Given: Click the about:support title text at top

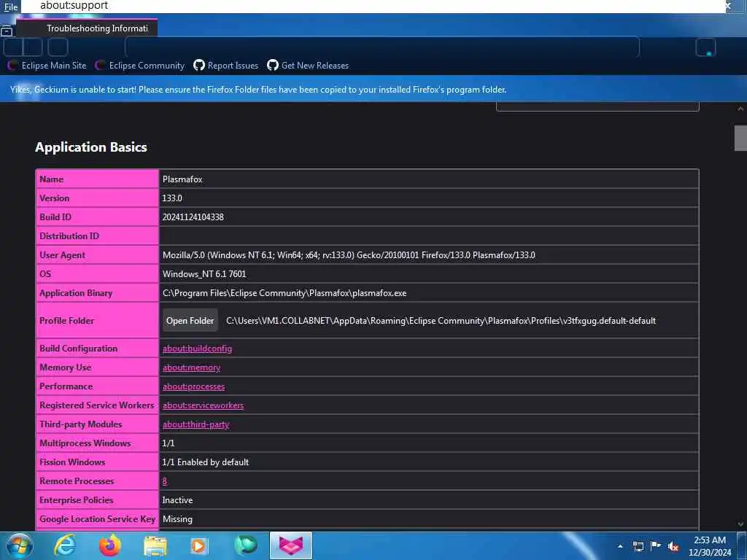Looking at the screenshot, I should 74,5.
